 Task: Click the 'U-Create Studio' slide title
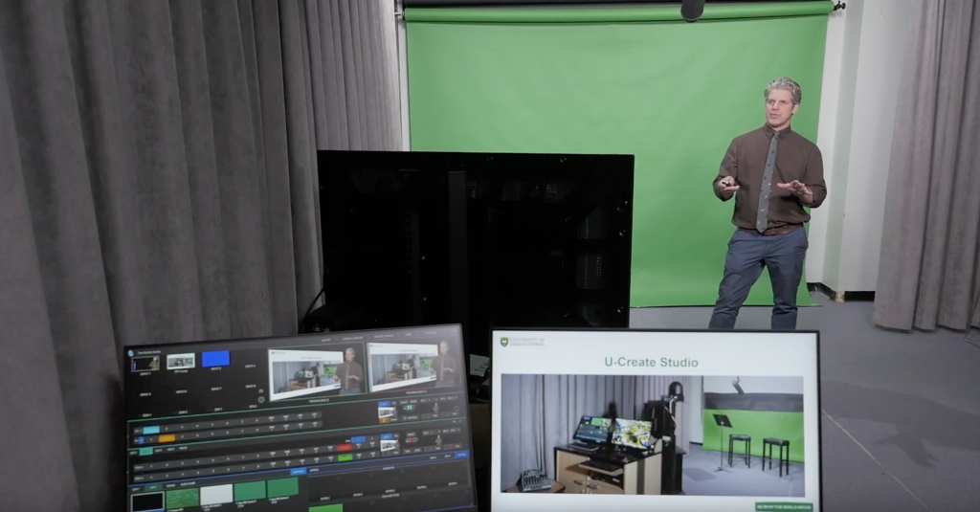tap(651, 362)
